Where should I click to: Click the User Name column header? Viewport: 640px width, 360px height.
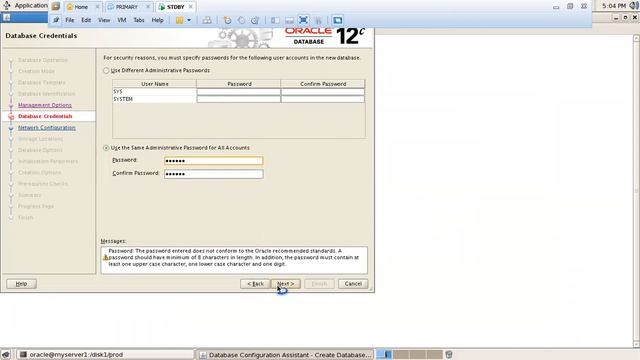[155, 84]
